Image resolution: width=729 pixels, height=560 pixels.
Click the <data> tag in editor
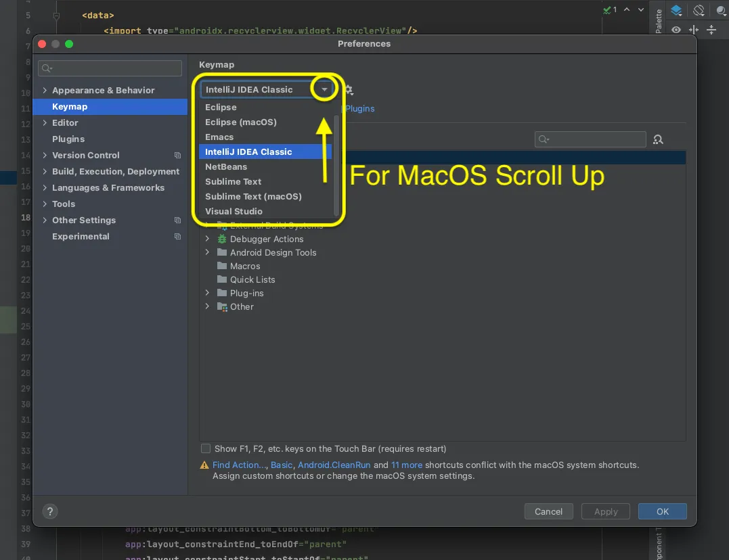[98, 16]
